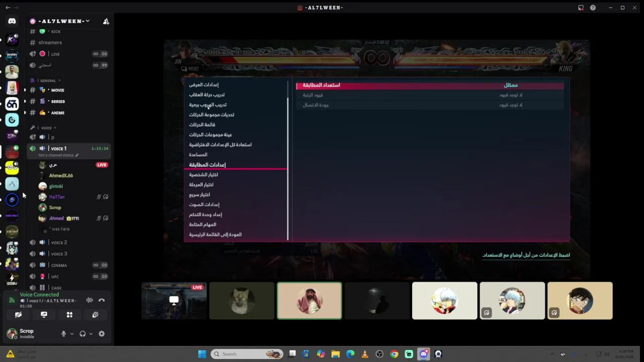
Task: Select the dark silhouette participant tile
Action: coord(377,301)
